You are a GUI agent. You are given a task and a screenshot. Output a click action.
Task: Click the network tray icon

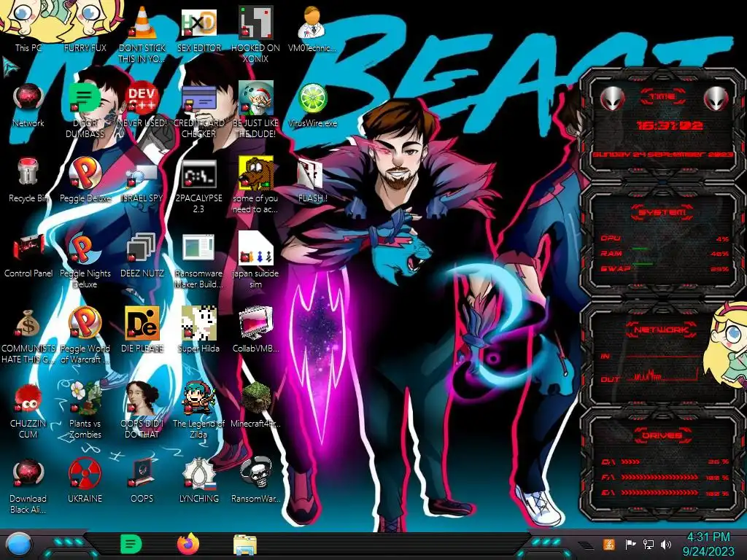[x=649, y=544]
